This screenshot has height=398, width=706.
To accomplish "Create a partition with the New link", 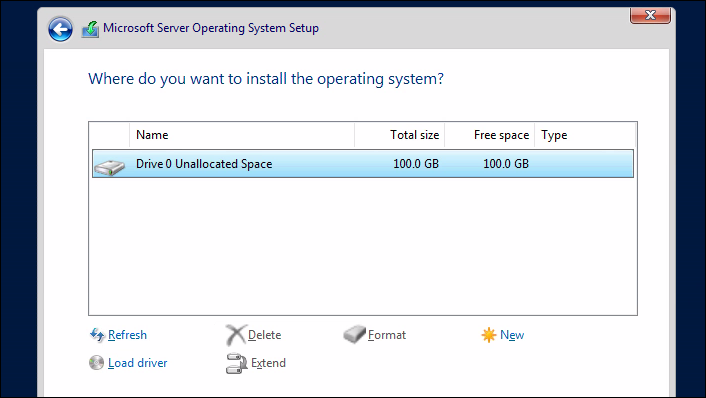I will tap(512, 335).
